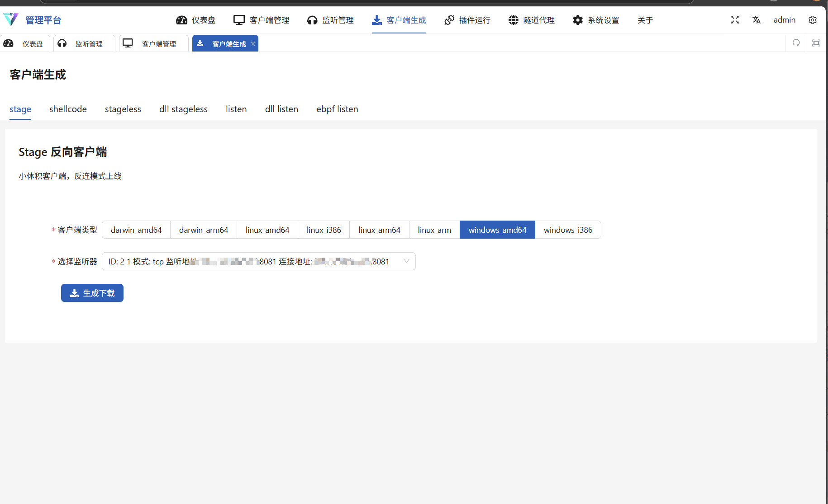Click the 仪表盘 dashboard gauge icon

(181, 20)
